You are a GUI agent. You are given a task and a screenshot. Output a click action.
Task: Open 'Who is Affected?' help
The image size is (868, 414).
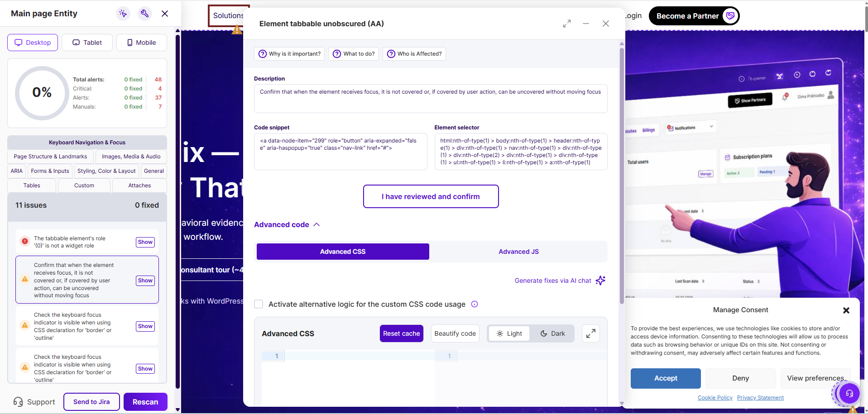click(414, 54)
